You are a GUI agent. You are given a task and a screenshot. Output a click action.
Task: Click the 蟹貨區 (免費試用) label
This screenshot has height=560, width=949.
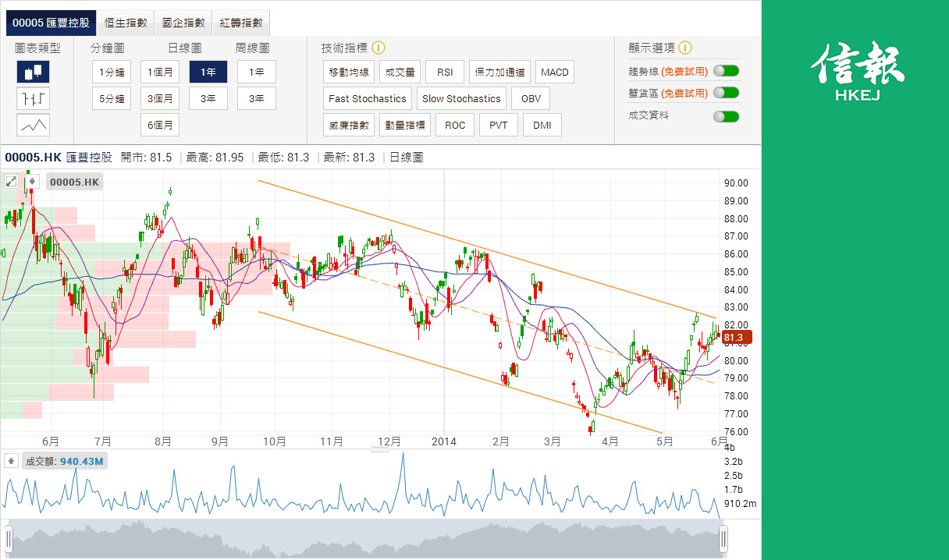click(x=668, y=93)
